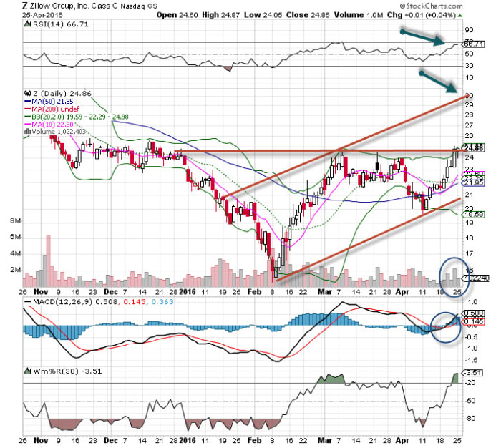
Task: Click the green '19.59' lower band tag
Action: pos(474,215)
